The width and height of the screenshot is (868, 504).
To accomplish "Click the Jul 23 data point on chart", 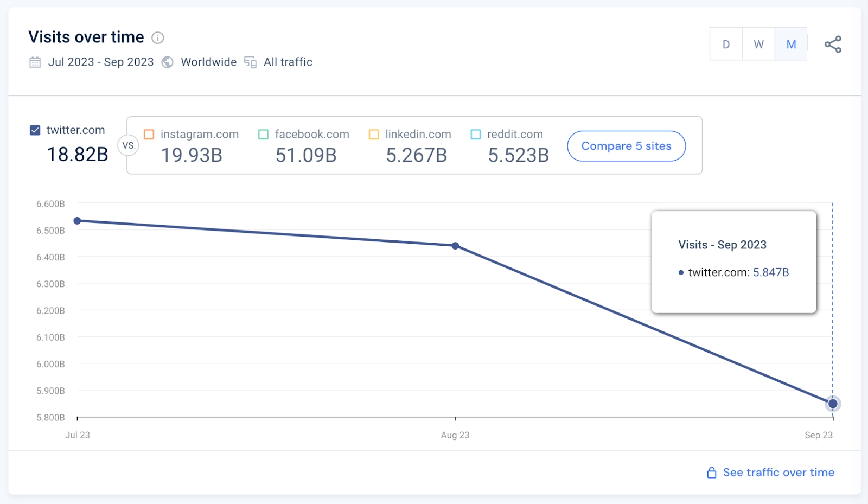I will [78, 221].
